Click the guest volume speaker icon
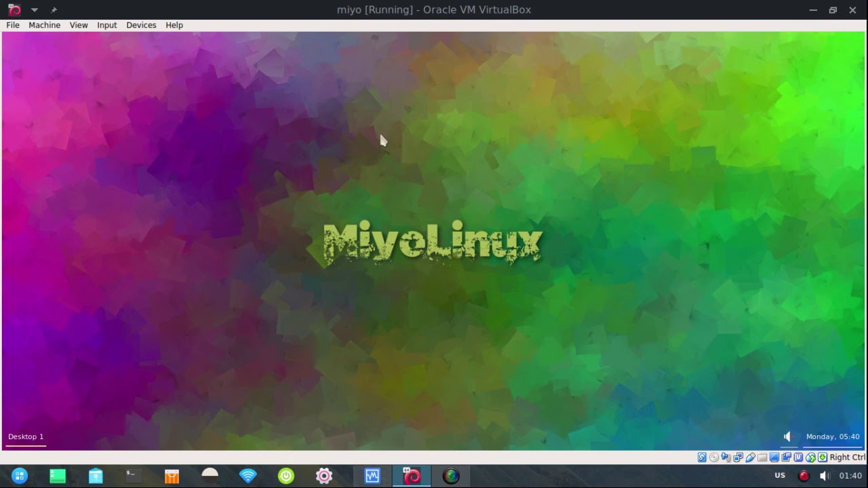This screenshot has height=488, width=868. click(x=787, y=436)
